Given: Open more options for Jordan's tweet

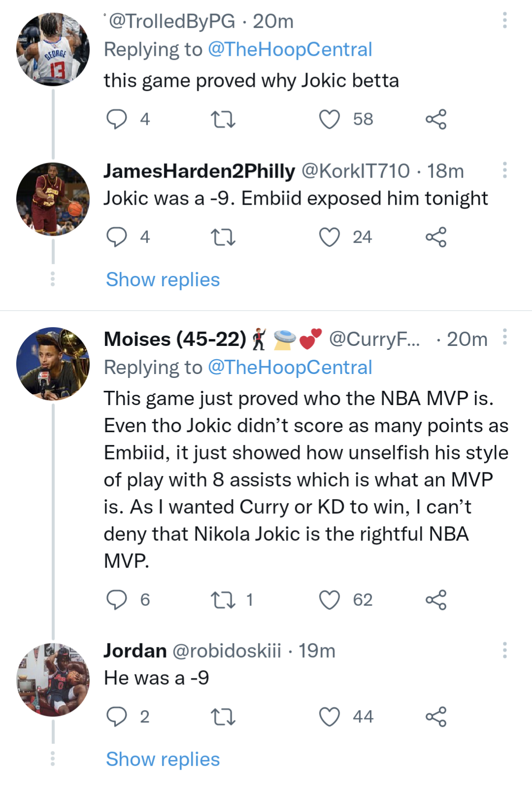Looking at the screenshot, I should pyautogui.click(x=504, y=650).
